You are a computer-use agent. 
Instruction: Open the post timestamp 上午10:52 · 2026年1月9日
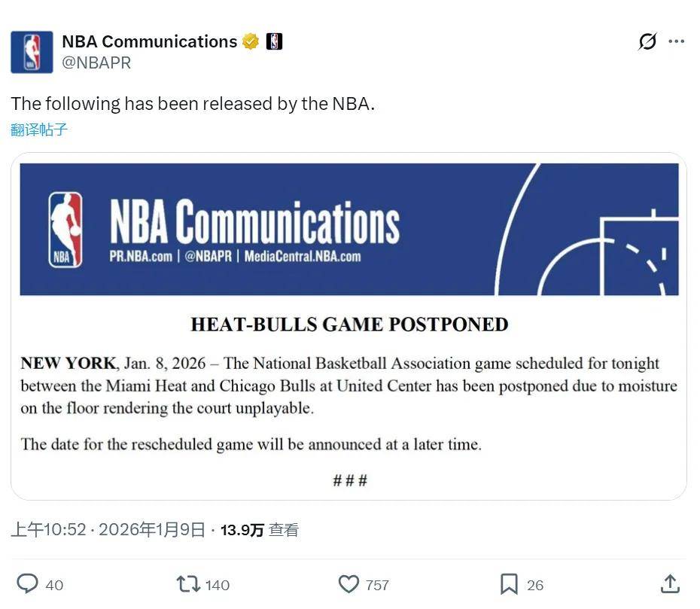[x=108, y=530]
